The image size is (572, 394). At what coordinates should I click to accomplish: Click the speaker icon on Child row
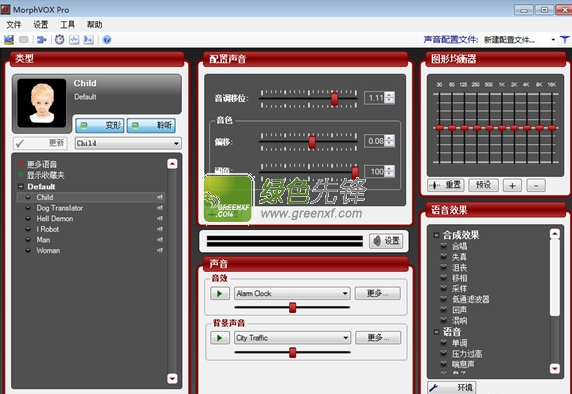160,197
